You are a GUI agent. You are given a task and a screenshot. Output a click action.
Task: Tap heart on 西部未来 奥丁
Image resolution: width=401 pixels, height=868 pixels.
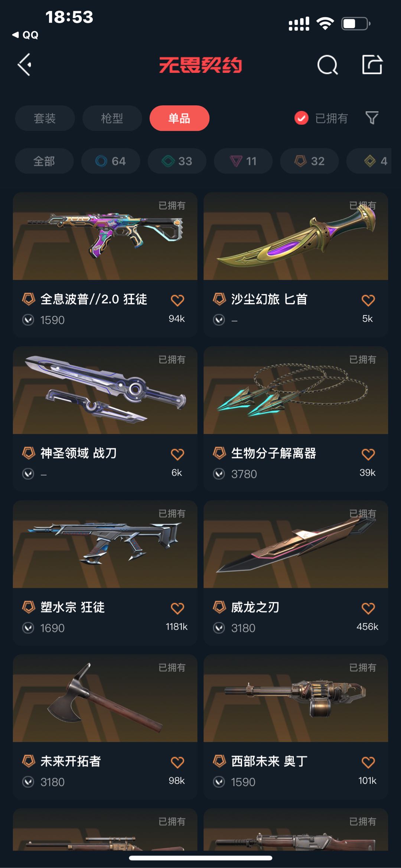pyautogui.click(x=368, y=762)
